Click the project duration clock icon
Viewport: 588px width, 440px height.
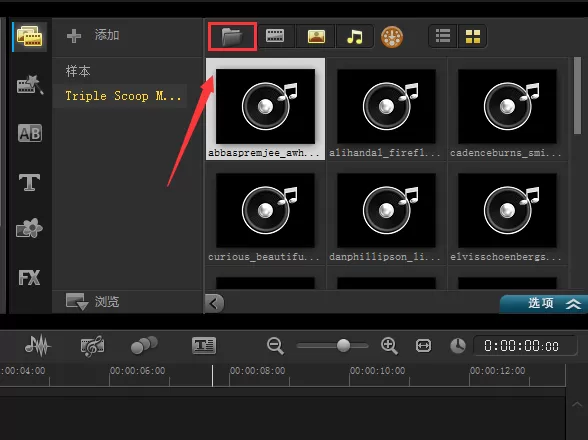458,345
